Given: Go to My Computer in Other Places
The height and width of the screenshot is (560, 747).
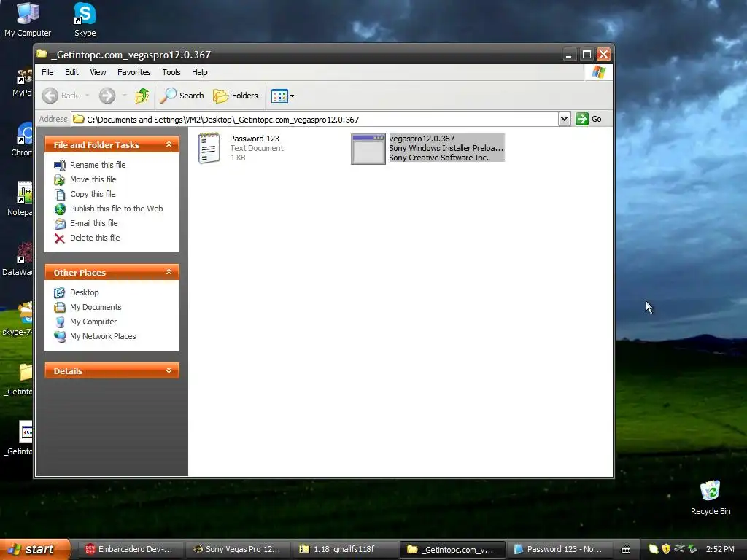Looking at the screenshot, I should point(93,322).
